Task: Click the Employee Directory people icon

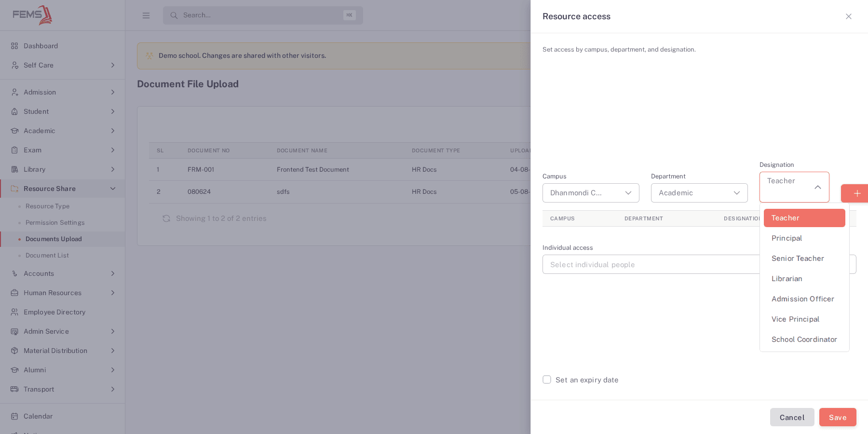Action: pos(14,312)
